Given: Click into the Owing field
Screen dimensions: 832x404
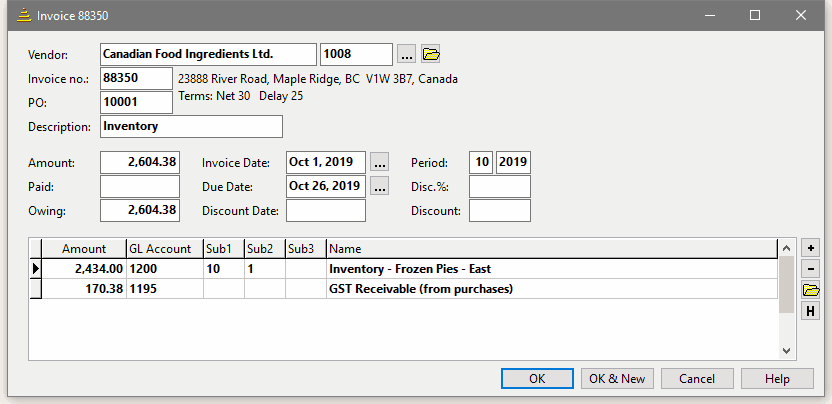Looking at the screenshot, I should pos(140,210).
